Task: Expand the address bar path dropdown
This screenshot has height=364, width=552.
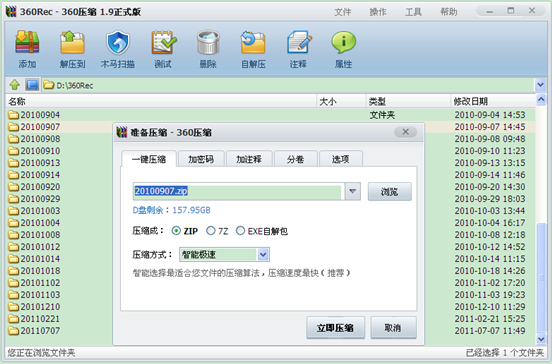Action: pyautogui.click(x=540, y=85)
